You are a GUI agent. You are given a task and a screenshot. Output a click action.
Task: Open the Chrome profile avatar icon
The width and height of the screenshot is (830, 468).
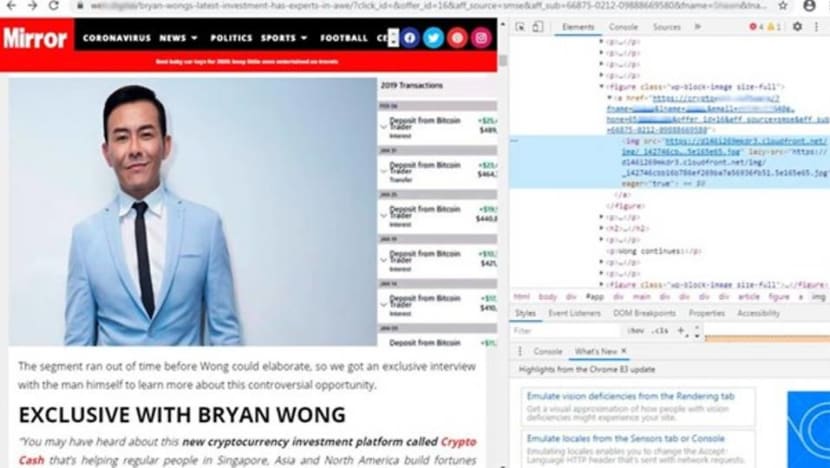(x=809, y=6)
